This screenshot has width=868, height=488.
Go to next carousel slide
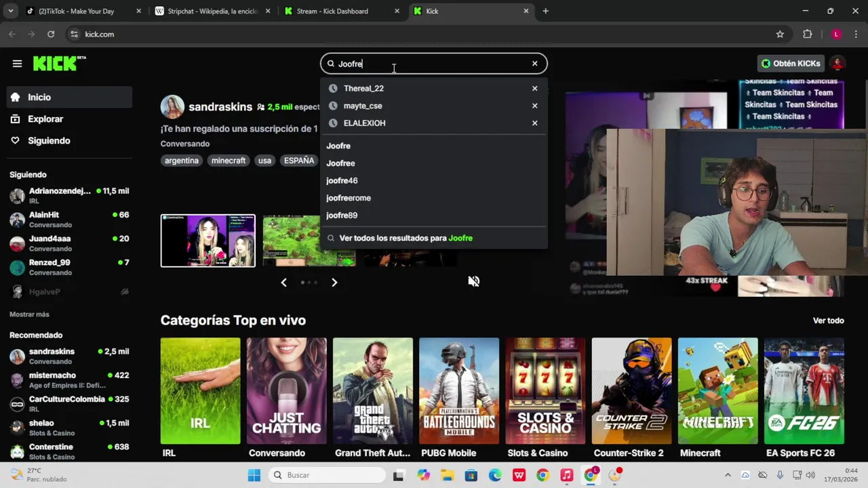click(x=334, y=282)
